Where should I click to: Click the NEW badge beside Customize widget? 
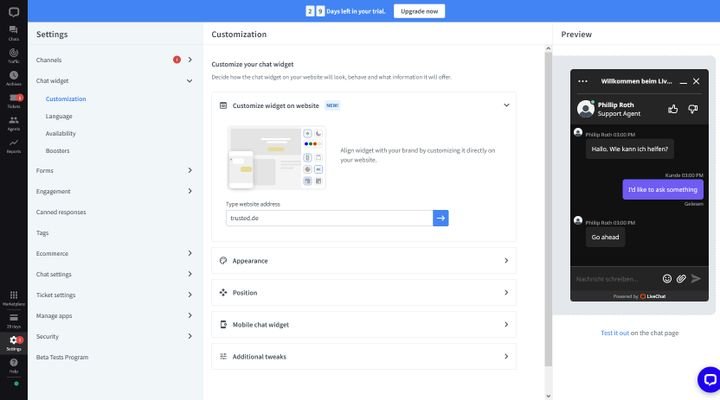tap(332, 106)
